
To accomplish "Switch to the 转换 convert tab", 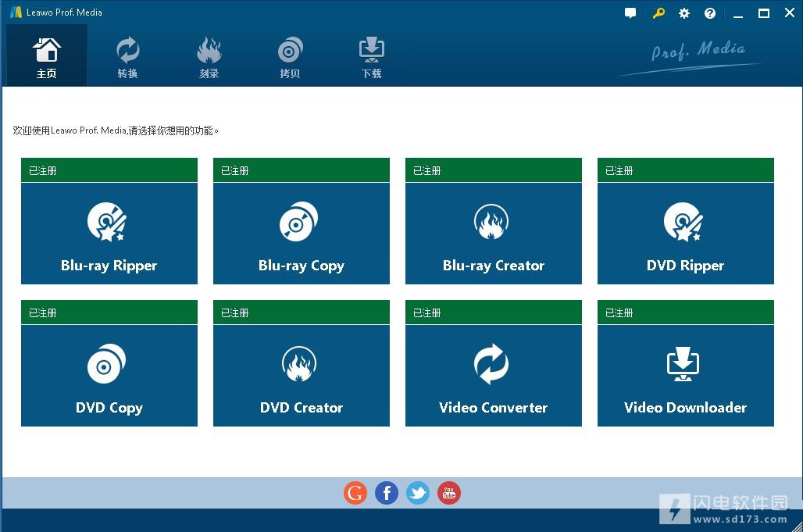I will pyautogui.click(x=127, y=55).
